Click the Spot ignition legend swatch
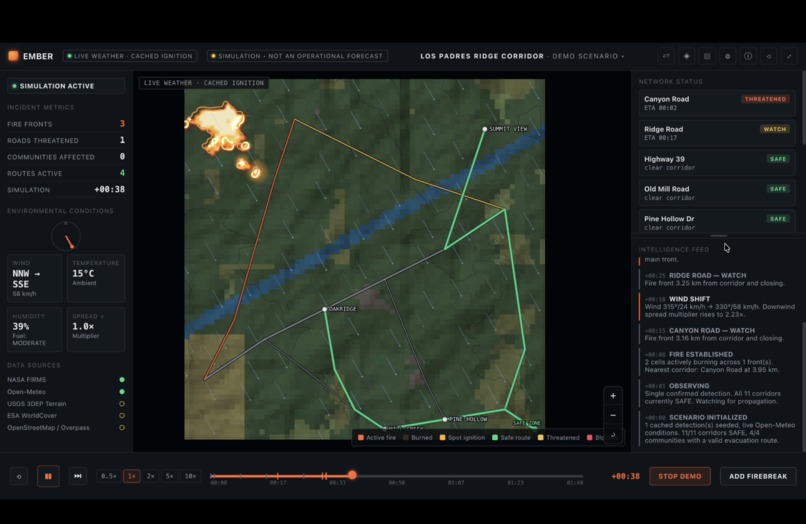806x524 pixels. click(x=443, y=438)
